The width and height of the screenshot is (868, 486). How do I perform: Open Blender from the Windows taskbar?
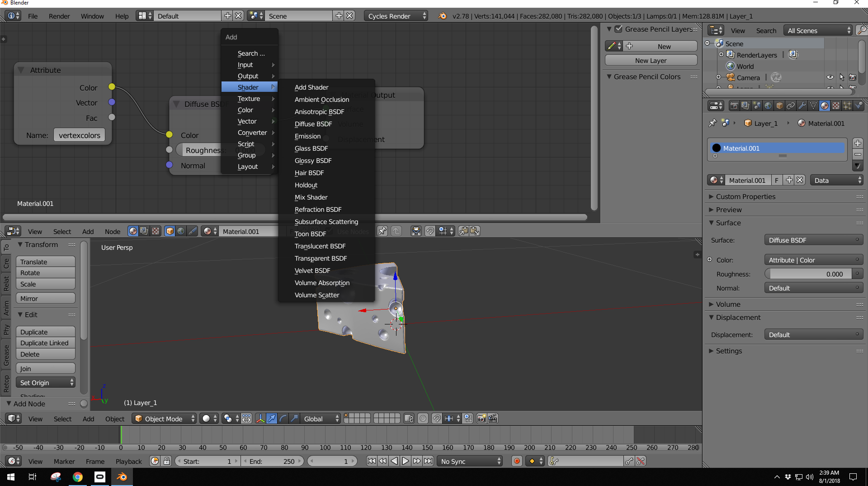121,476
